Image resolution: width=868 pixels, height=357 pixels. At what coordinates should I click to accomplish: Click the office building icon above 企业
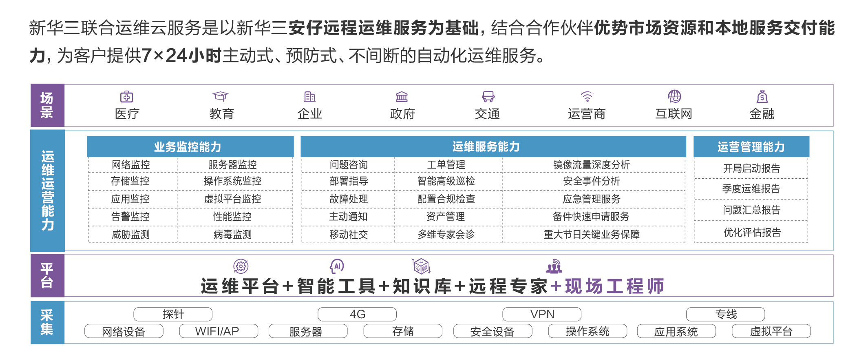pos(310,97)
